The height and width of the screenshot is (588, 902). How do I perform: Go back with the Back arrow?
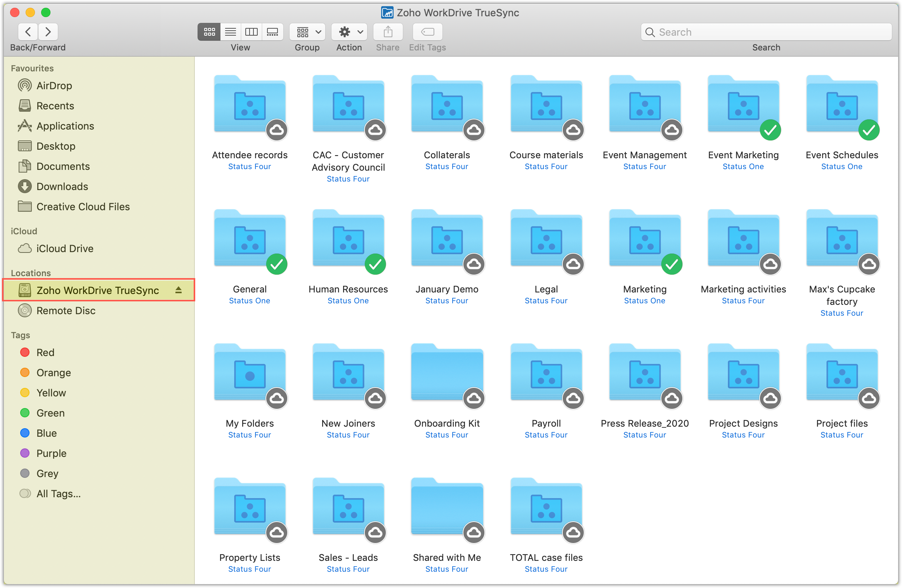(28, 32)
